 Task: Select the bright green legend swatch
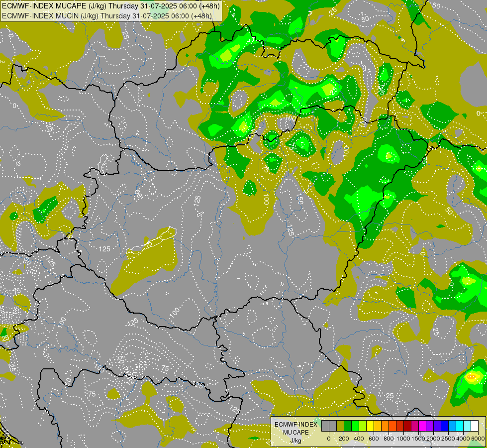click(x=355, y=426)
